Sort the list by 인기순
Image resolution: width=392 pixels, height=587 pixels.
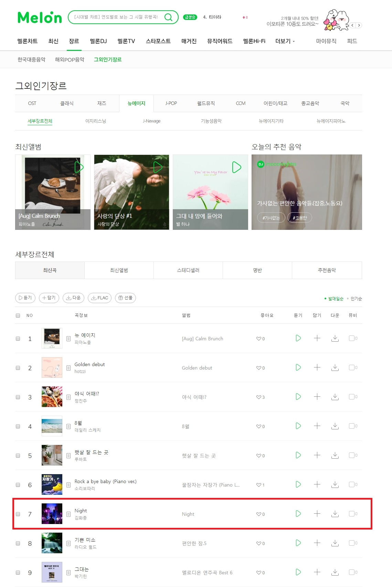(356, 299)
